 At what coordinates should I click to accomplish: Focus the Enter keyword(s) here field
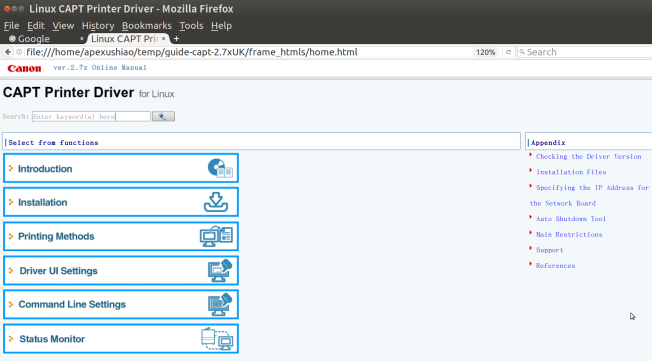(91, 116)
